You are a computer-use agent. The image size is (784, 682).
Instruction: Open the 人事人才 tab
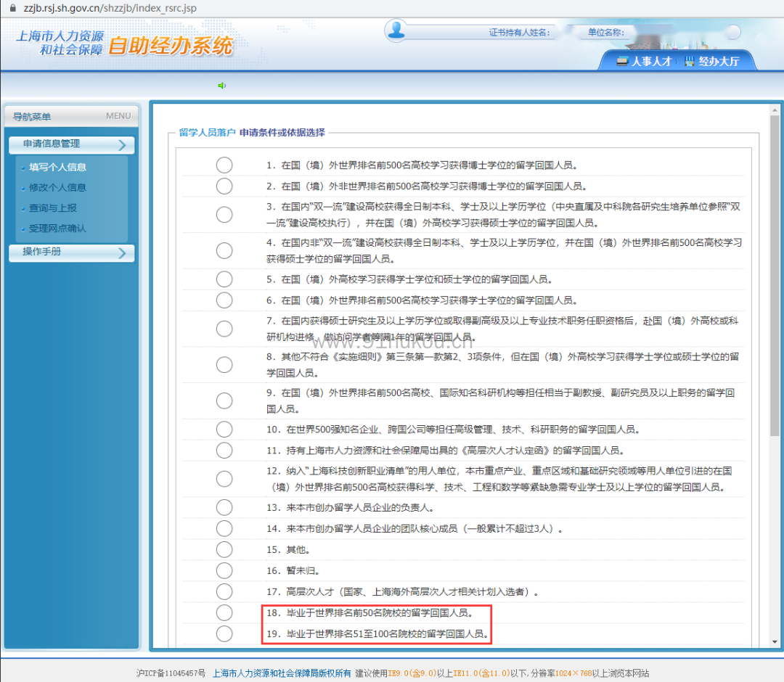pos(644,62)
